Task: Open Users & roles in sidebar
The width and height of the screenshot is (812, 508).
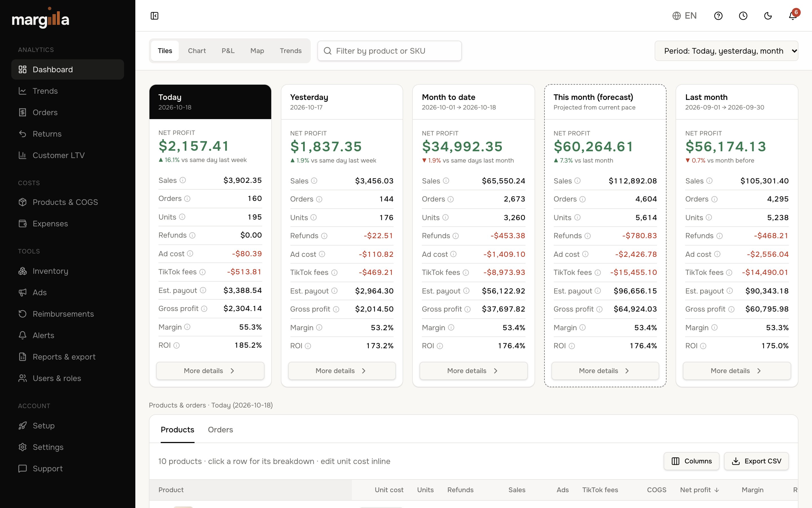Action: click(67, 378)
